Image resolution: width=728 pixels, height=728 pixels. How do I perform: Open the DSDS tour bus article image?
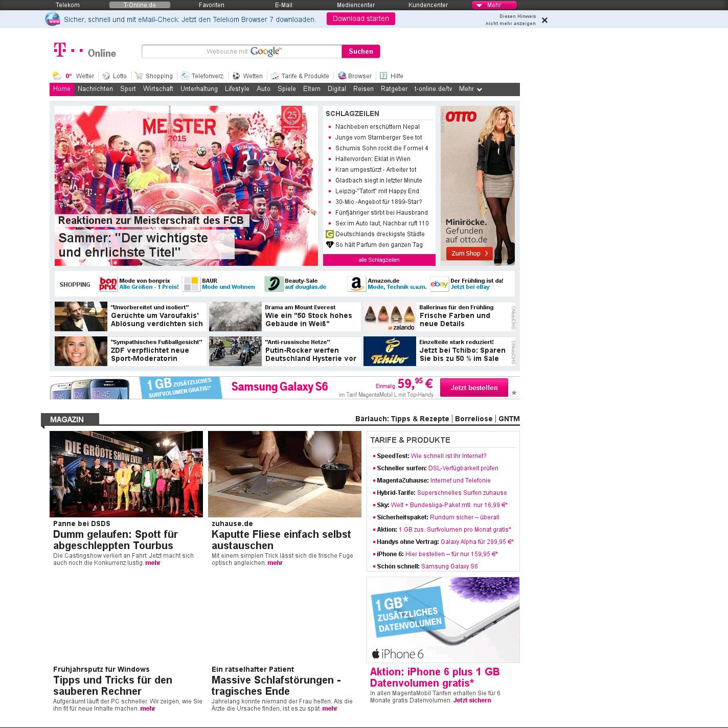coord(126,474)
